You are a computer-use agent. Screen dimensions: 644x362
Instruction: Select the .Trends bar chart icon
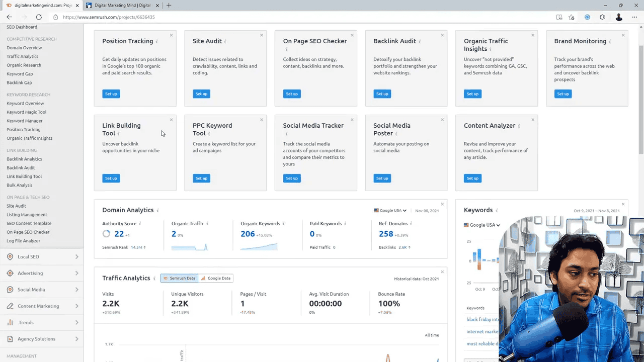click(x=9, y=322)
